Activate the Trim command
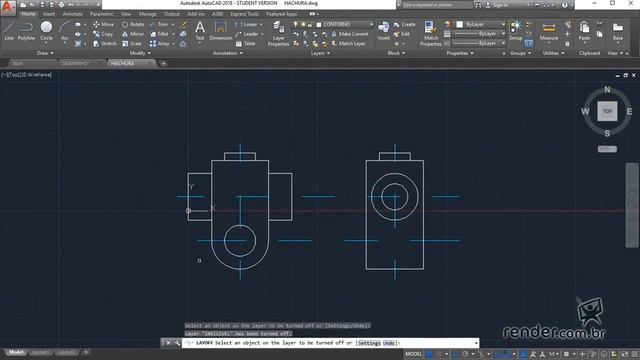This screenshot has height=360, width=640. (x=159, y=24)
